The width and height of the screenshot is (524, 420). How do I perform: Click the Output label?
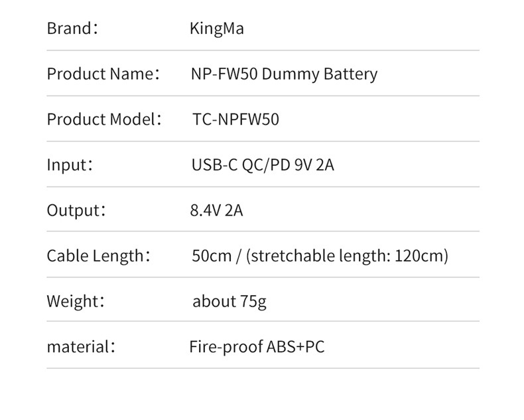[x=76, y=210]
